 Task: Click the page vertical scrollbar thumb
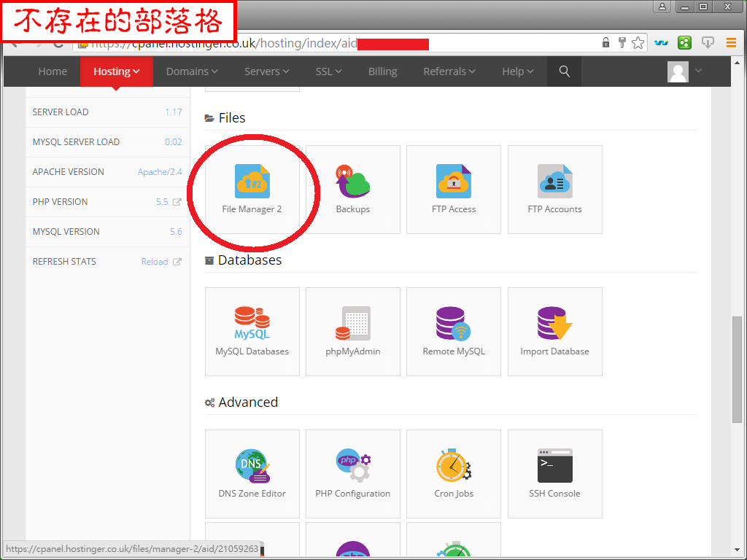[737, 369]
